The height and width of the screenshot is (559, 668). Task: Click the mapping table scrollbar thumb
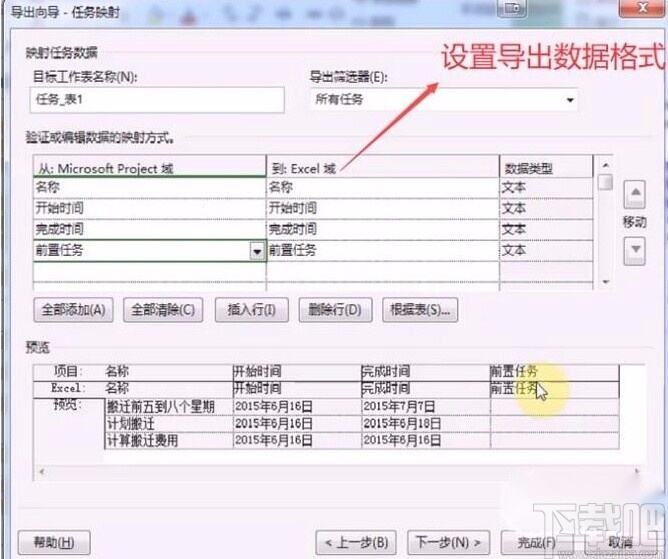605,182
